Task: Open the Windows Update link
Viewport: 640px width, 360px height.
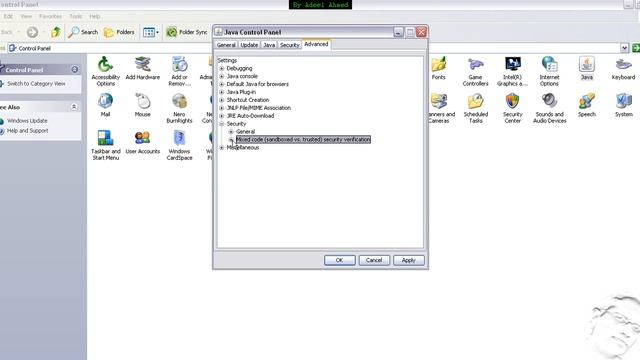Action: point(27,121)
